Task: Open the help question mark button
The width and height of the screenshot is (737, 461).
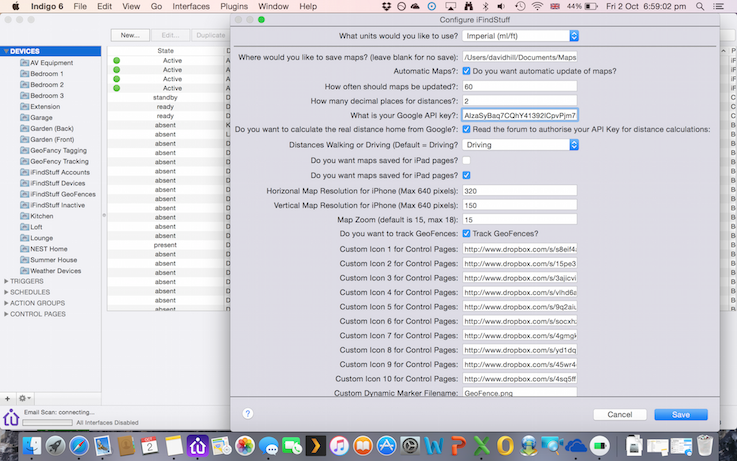Action: coord(248,414)
